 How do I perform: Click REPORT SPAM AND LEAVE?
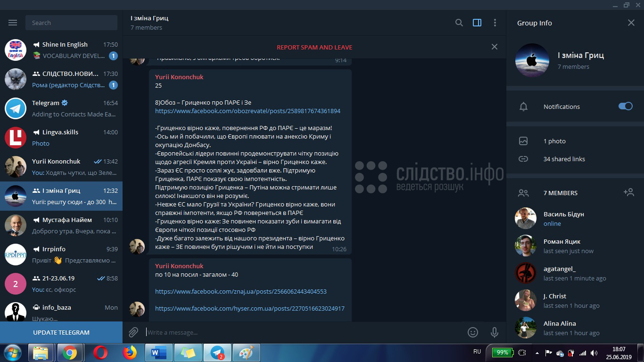coord(314,47)
